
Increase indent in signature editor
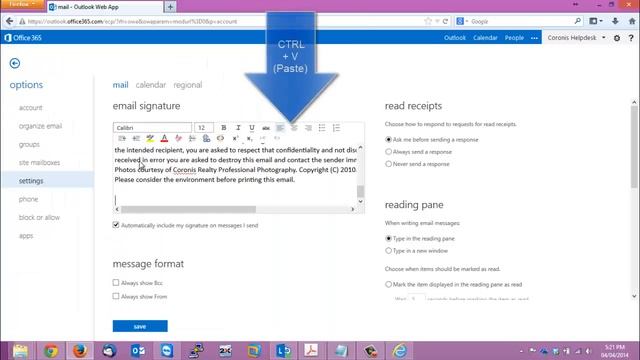[x=122, y=138]
